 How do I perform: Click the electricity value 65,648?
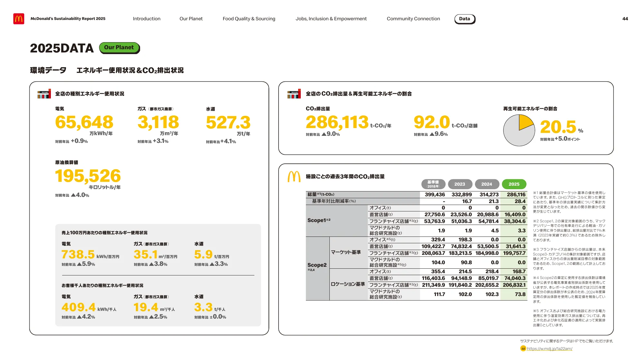tap(84, 122)
